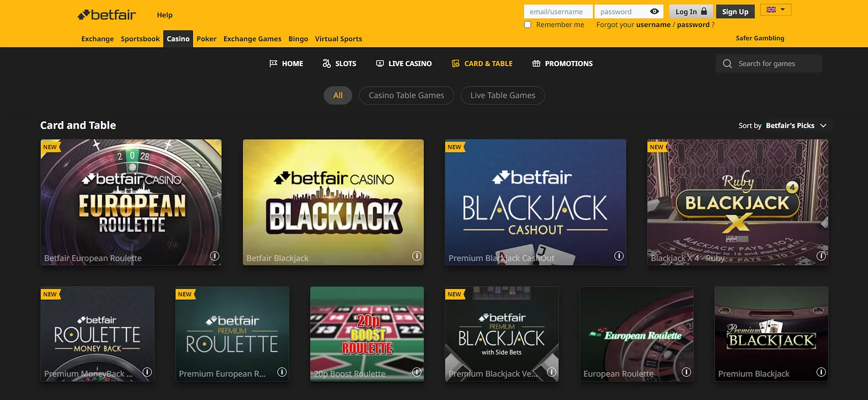
Task: Click the Slots icon
Action: 327,64
